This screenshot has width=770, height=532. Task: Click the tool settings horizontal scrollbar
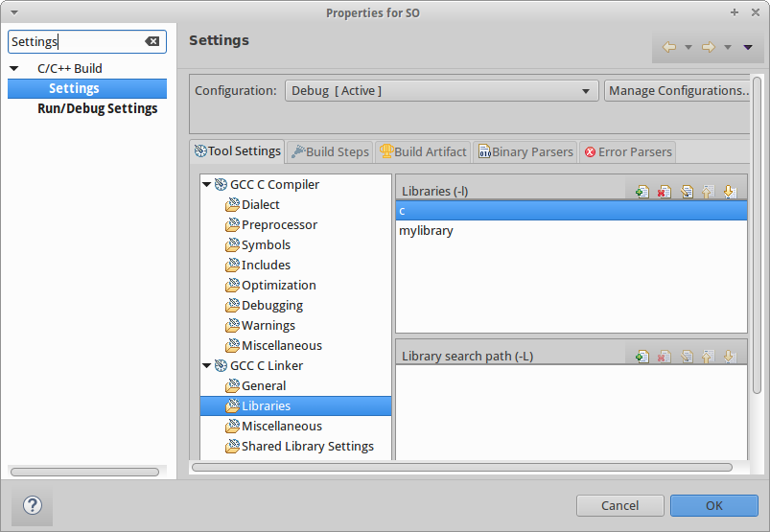point(460,467)
